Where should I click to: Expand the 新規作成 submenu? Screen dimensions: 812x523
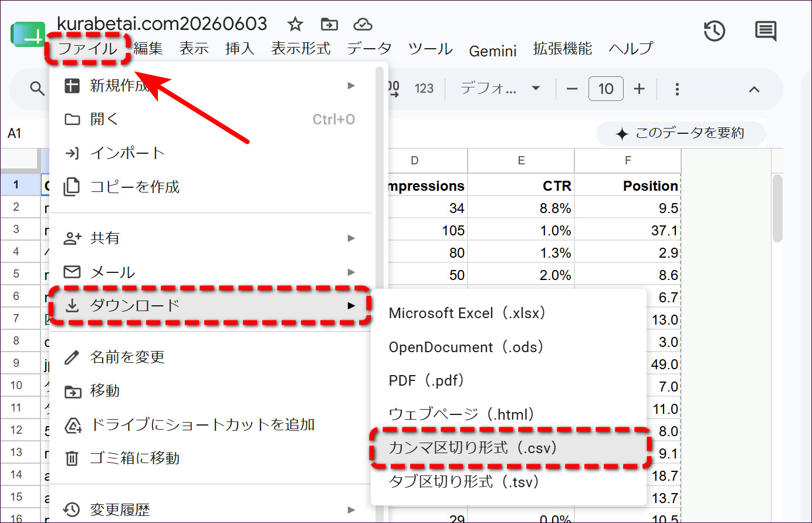coord(211,86)
